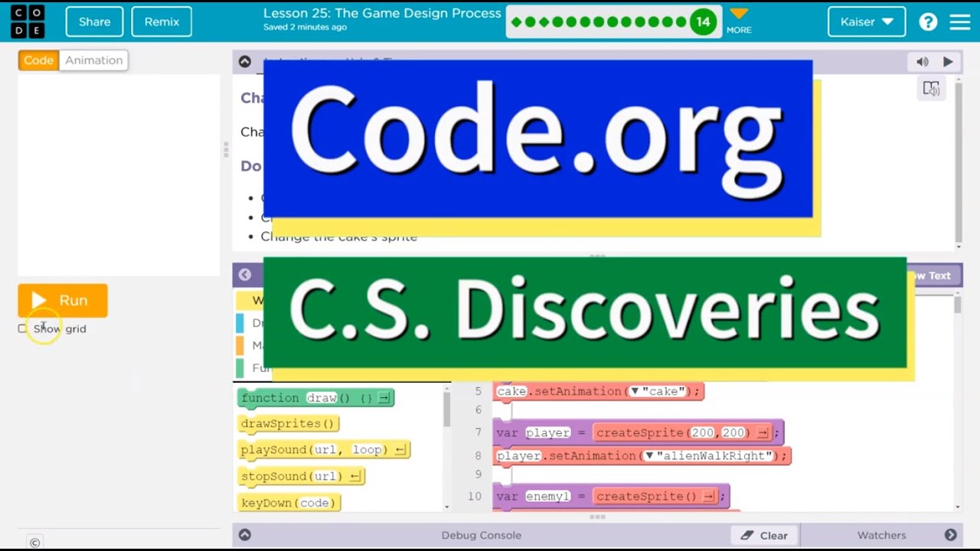The height and width of the screenshot is (551, 980).
Task: Select the Watchers header
Action: click(881, 535)
